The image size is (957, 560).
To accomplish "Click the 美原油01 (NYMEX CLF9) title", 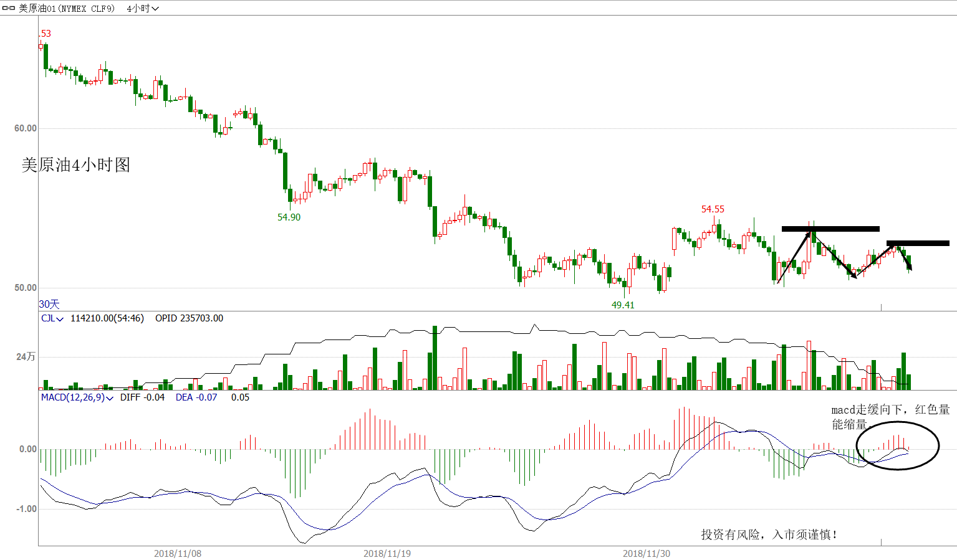I will tap(67, 8).
